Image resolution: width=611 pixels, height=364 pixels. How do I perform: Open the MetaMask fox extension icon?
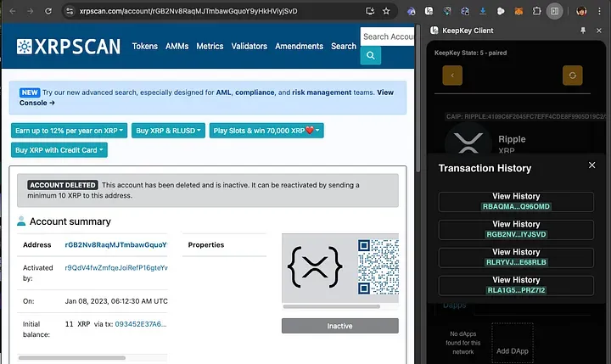point(519,11)
